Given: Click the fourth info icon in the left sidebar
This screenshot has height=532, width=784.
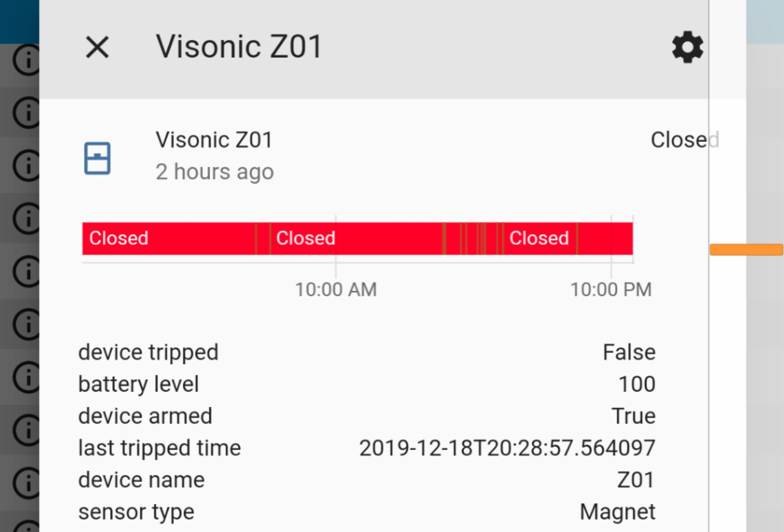Looking at the screenshot, I should (26, 218).
